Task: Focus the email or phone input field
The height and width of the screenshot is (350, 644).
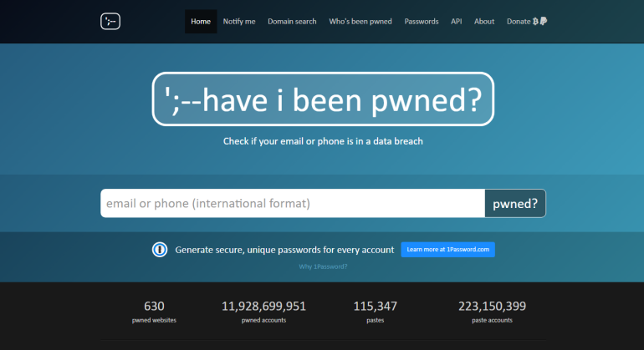Action: (x=293, y=203)
